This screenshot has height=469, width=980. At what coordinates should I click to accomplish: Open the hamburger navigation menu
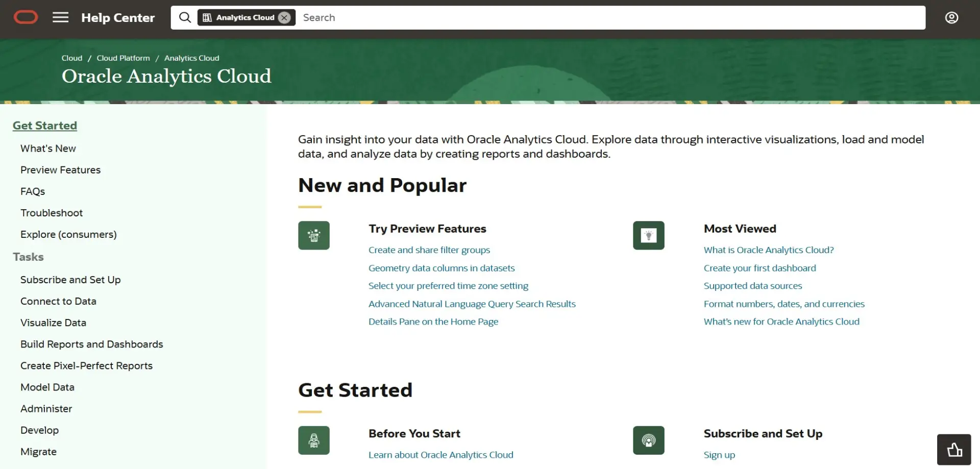click(60, 17)
